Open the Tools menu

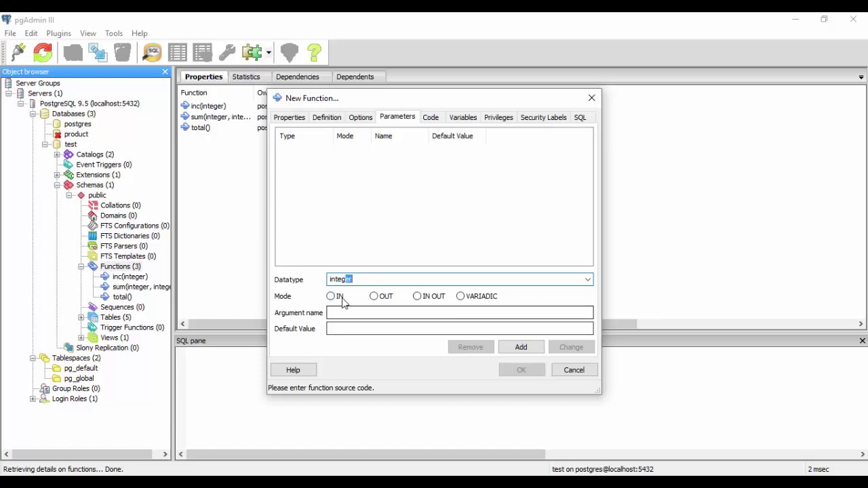114,33
